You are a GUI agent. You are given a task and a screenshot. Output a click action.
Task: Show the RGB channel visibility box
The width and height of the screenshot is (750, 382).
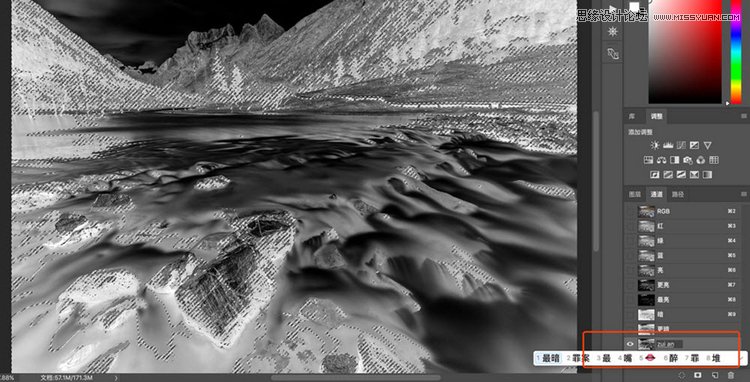pyautogui.click(x=630, y=211)
